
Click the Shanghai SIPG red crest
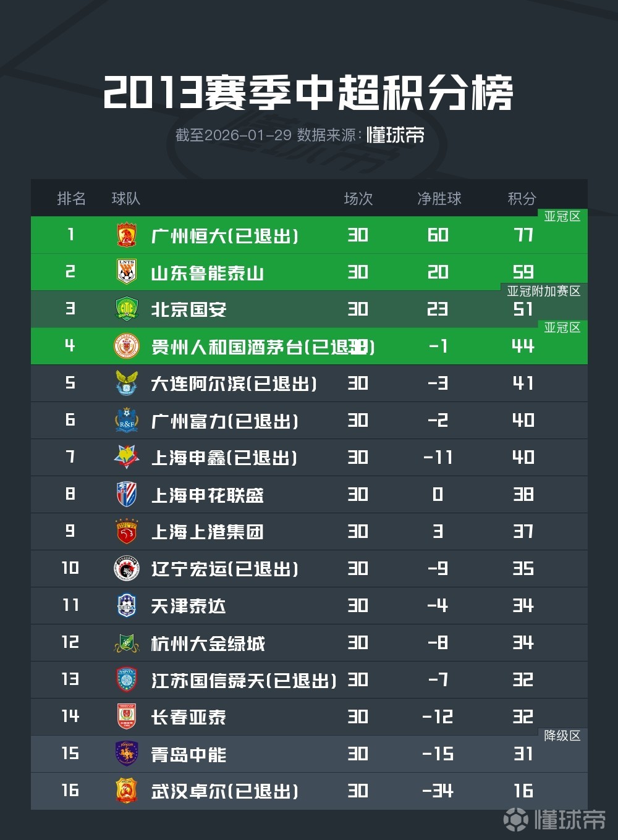point(127,532)
